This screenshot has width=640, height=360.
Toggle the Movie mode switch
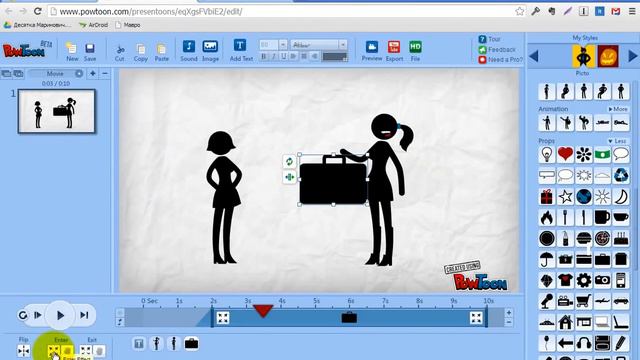click(57, 73)
